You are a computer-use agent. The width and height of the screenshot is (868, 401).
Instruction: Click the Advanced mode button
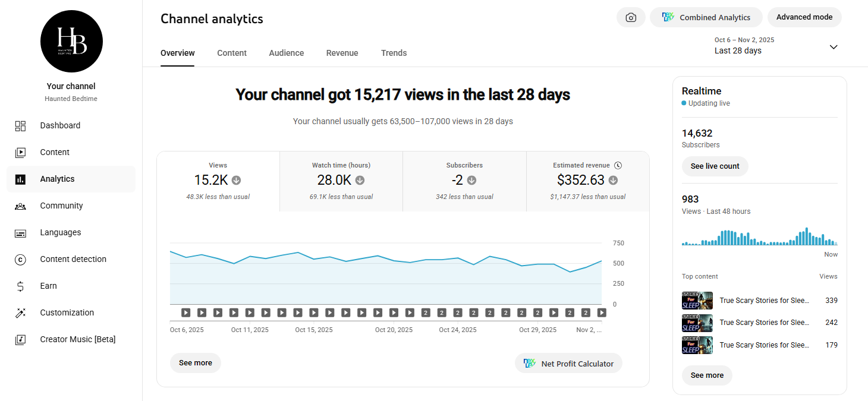pyautogui.click(x=804, y=17)
